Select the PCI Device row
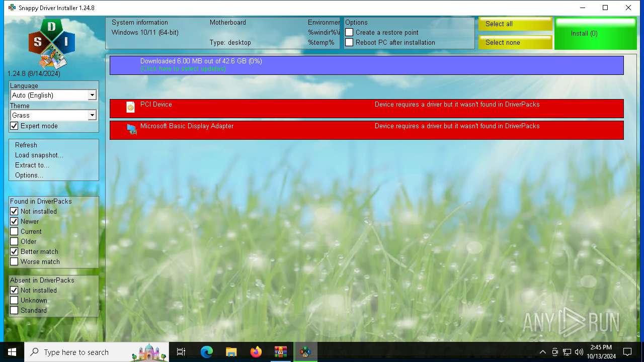This screenshot has height=362, width=644. [x=367, y=109]
